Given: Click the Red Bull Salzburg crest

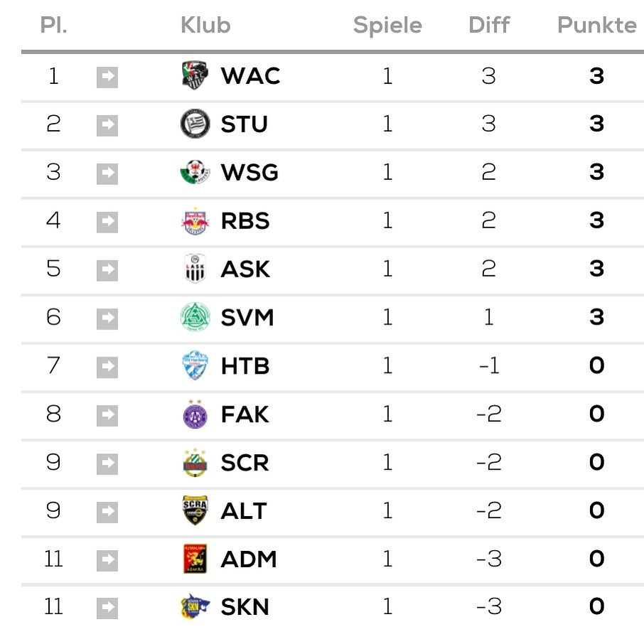Looking at the screenshot, I should click(195, 220).
